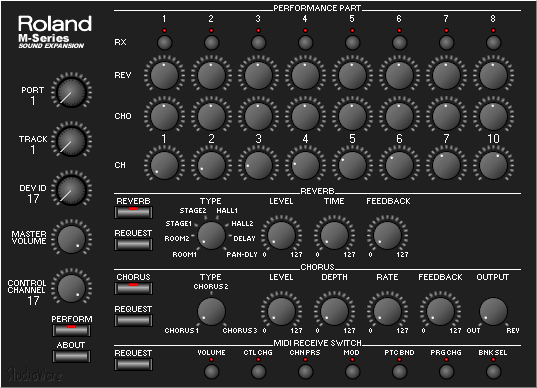
Task: Click the reverb FEEDBACK knob
Action: pos(387,235)
